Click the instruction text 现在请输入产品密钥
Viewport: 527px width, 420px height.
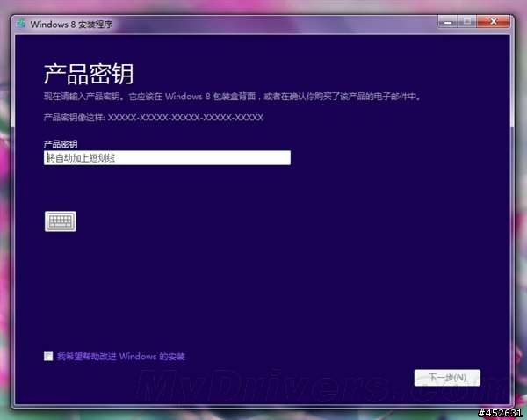pyautogui.click(x=82, y=97)
